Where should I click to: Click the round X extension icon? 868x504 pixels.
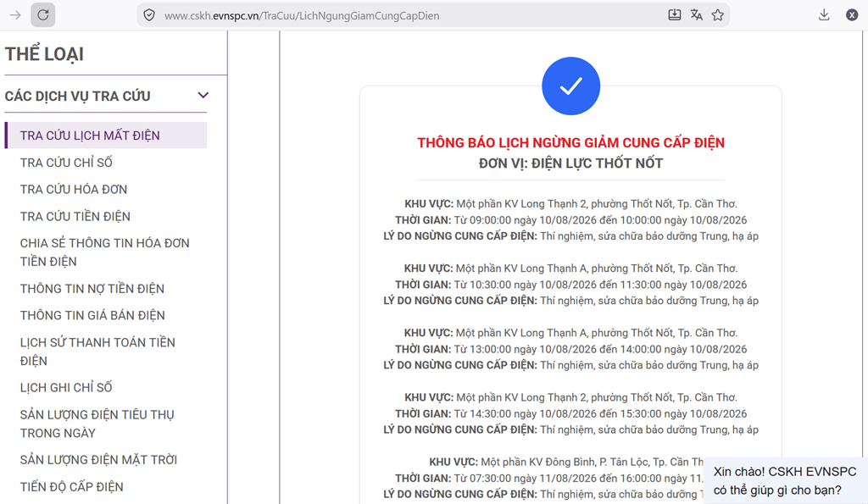(852, 15)
